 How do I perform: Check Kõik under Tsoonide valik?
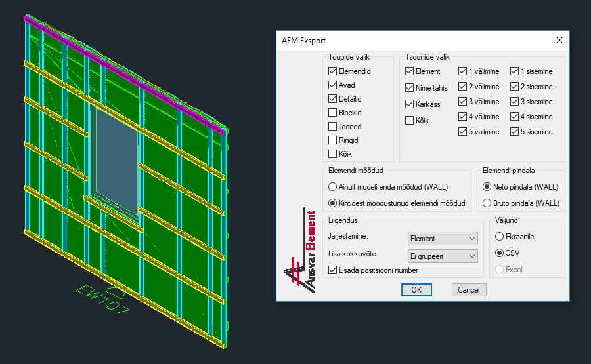click(409, 121)
